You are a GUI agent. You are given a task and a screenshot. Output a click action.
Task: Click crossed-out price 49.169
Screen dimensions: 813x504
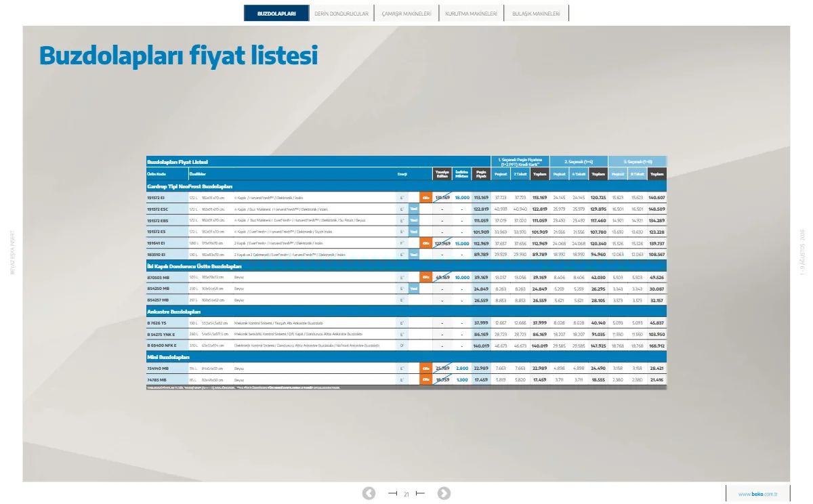[x=442, y=276]
